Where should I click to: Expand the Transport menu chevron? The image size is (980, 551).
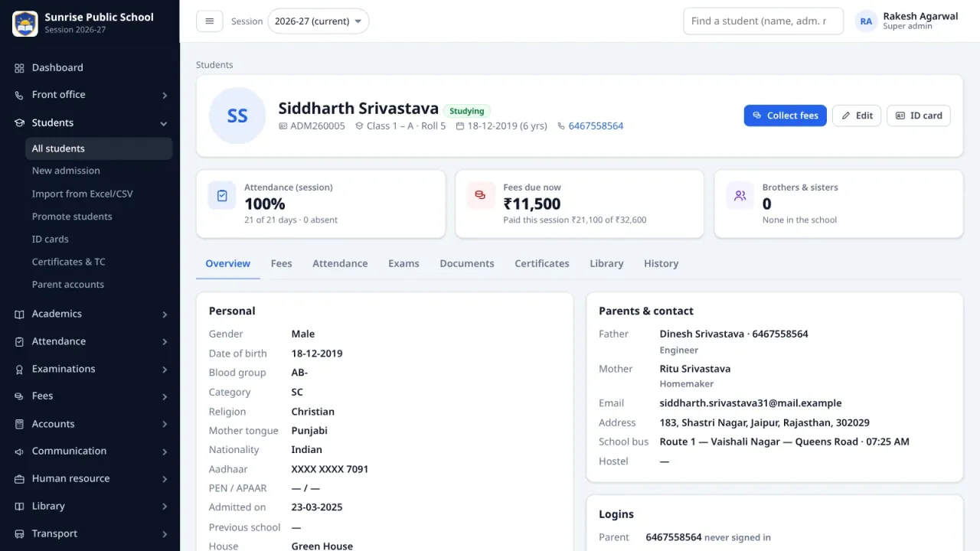click(x=165, y=535)
